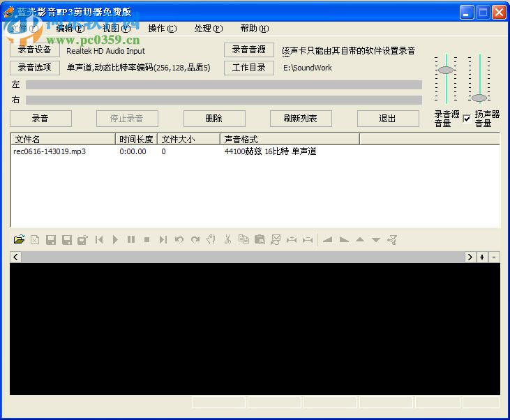510x420 pixels.
Task: Click the redo arrow icon
Action: pos(195,240)
